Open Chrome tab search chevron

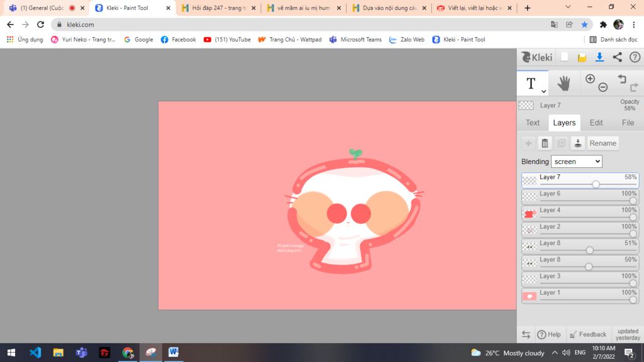click(568, 7)
